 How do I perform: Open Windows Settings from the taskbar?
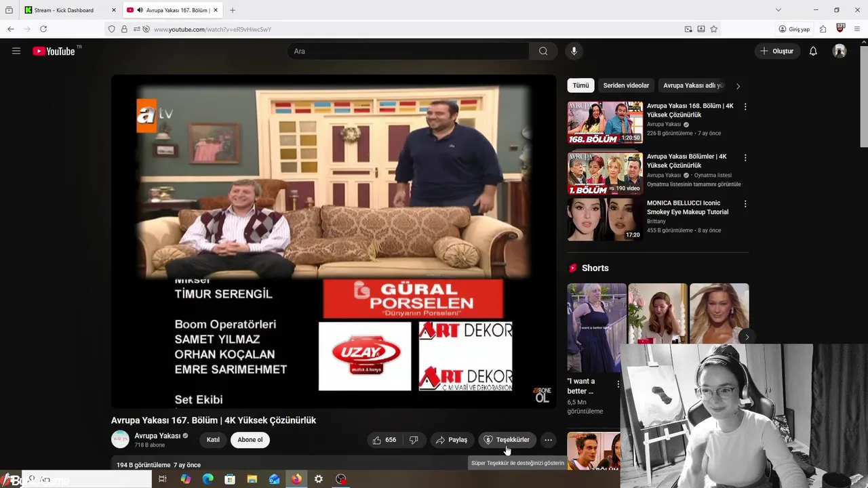319,479
